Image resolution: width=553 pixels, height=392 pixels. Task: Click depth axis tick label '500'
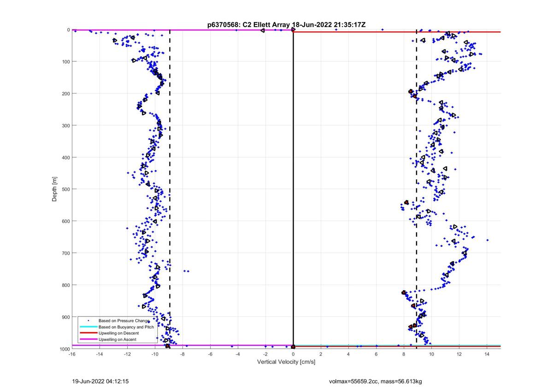tap(65, 189)
